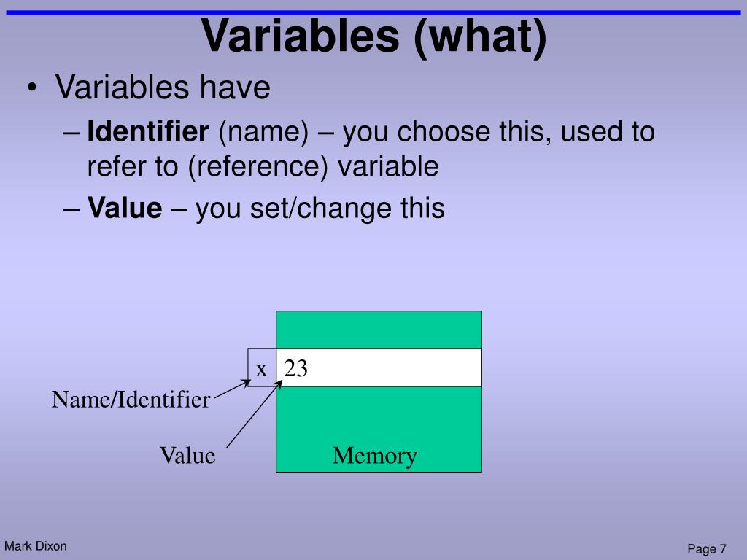Select the "Value" diagram label
The width and height of the screenshot is (747, 560).
pyautogui.click(x=187, y=455)
